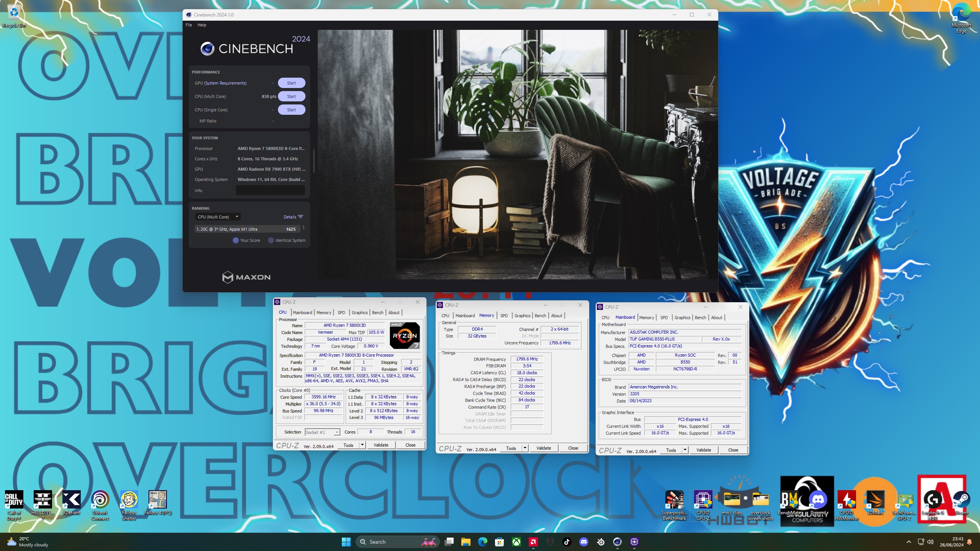Click Your System panel scrollbar
The image size is (980, 551).
[314, 161]
